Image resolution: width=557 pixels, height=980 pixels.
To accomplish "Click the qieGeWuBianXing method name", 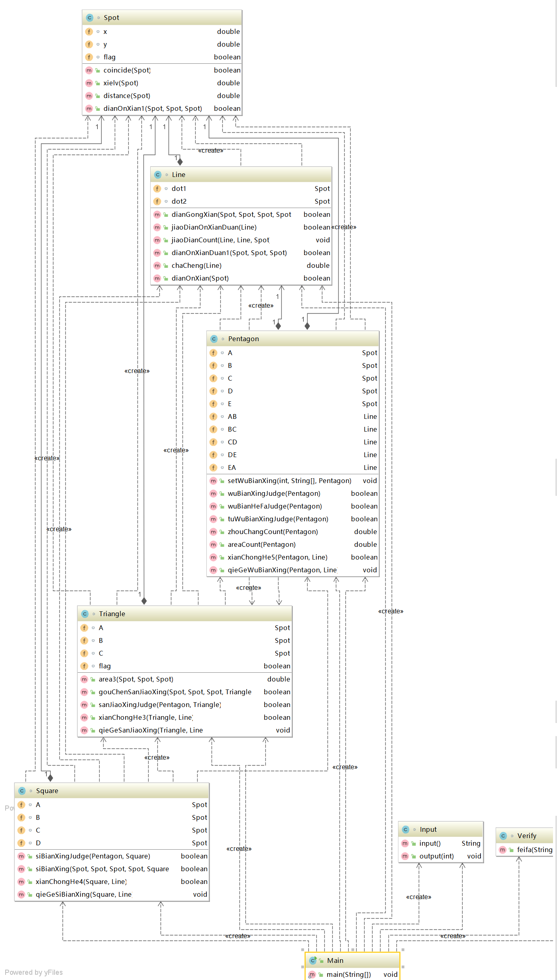I will (282, 570).
